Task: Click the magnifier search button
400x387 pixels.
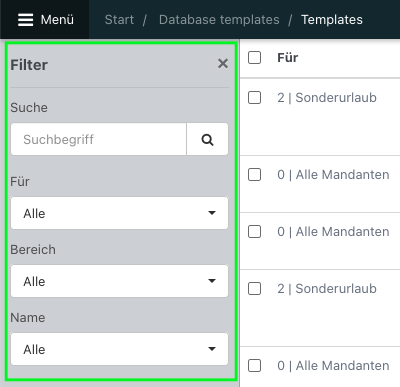Action: 207,139
